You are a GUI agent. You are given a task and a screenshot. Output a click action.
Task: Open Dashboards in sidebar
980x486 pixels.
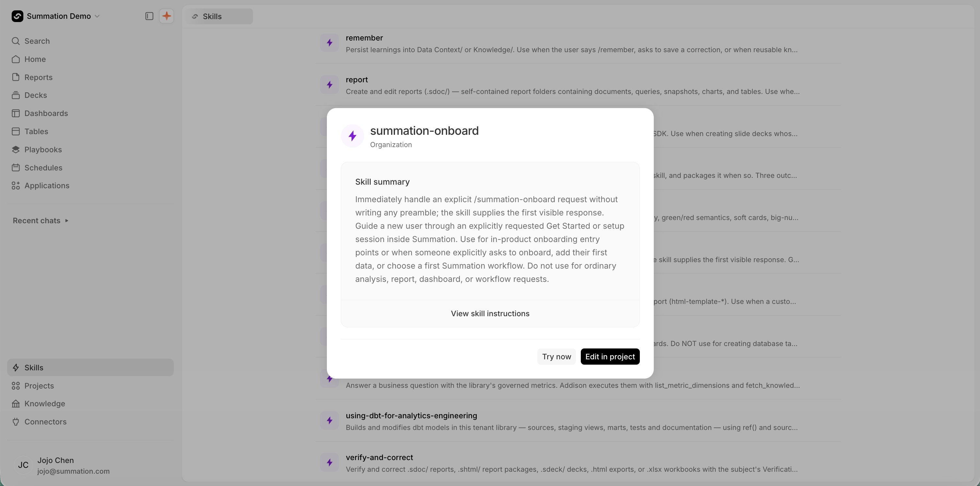(90, 113)
